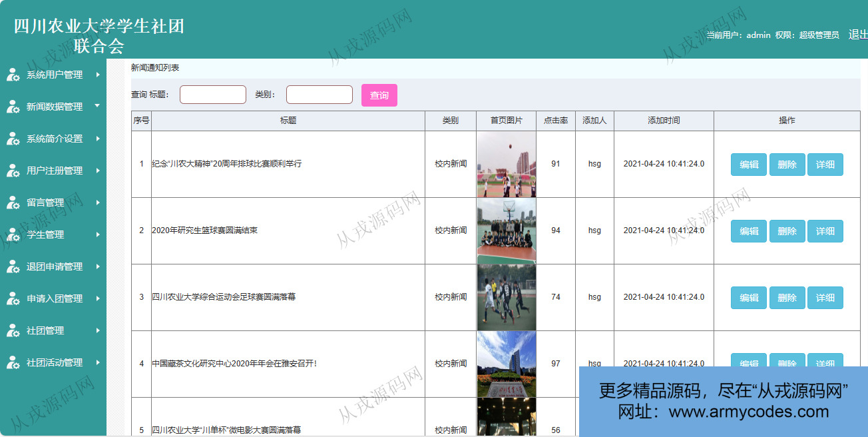Expand the 用户注册管理 arrow

point(98,171)
